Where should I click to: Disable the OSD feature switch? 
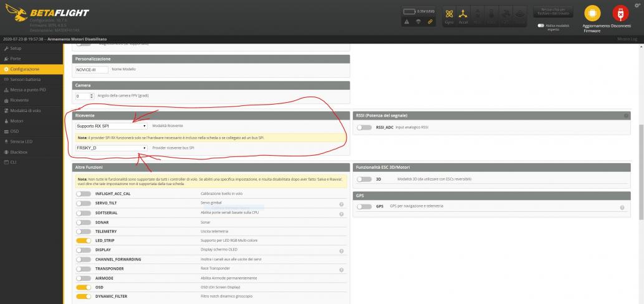point(84,287)
